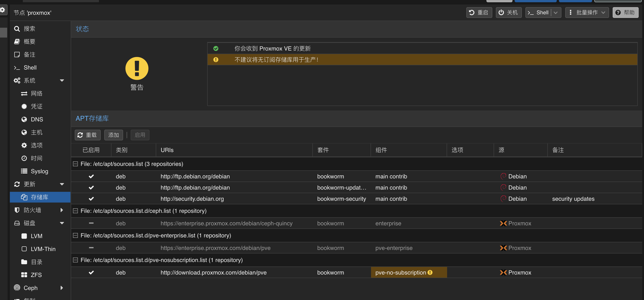
Task: Click the search magnifier icon in sidebar
Action: 17,29
